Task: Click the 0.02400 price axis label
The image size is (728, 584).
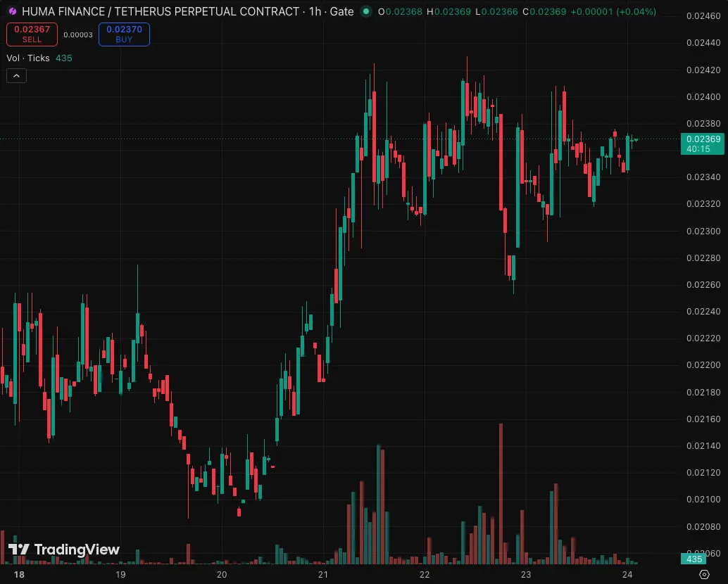Action: 703,96
